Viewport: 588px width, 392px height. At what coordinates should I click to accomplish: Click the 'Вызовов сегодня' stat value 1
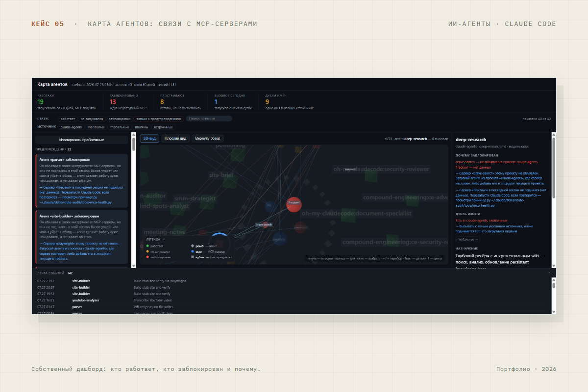(216, 101)
